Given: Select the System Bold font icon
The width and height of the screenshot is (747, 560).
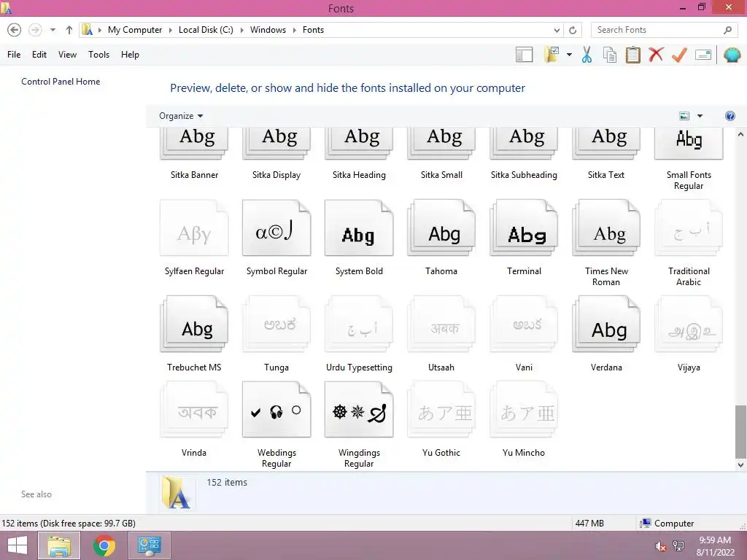Looking at the screenshot, I should coord(359,228).
